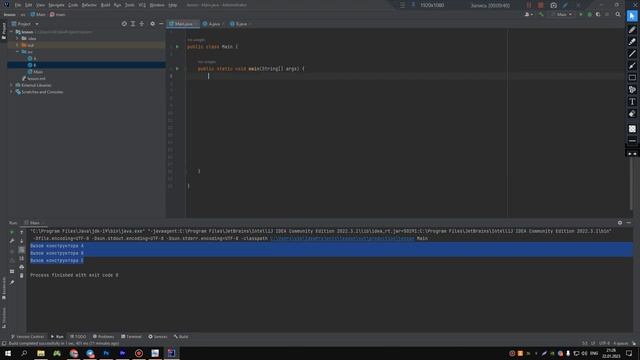Select the arrow cursor annotation tool
Screen dimensions: 640x360
pos(632,16)
